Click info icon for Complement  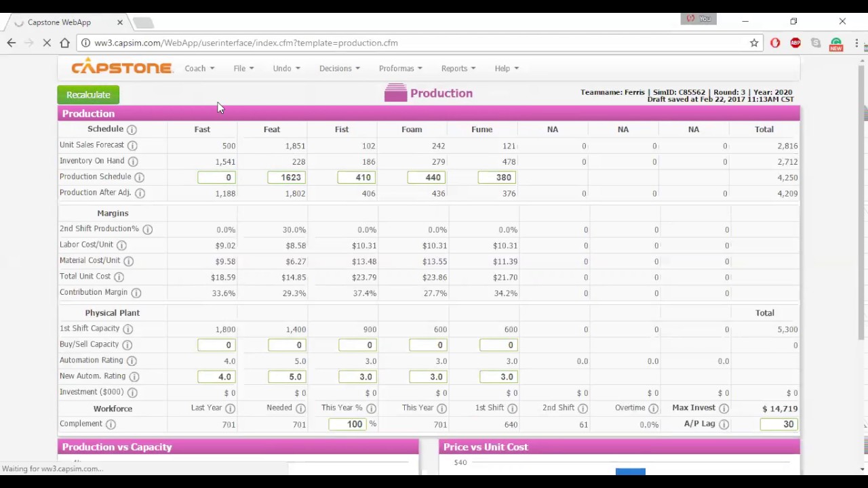[x=111, y=424]
